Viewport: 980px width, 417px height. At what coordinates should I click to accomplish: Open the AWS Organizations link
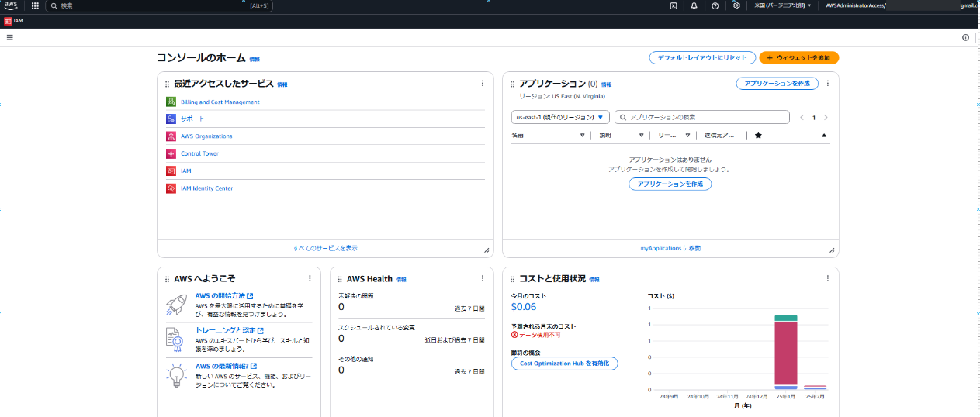(x=206, y=136)
